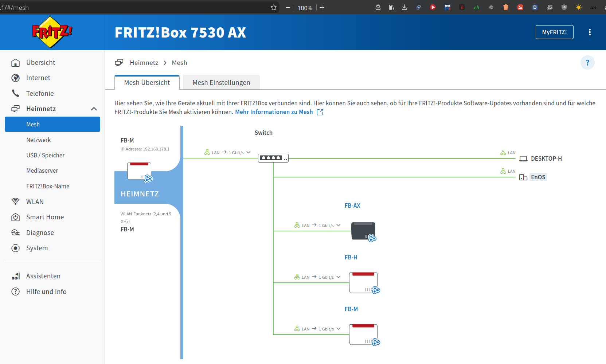606x364 pixels.
Task: Click the MyFRITZ! button
Action: coord(554,32)
